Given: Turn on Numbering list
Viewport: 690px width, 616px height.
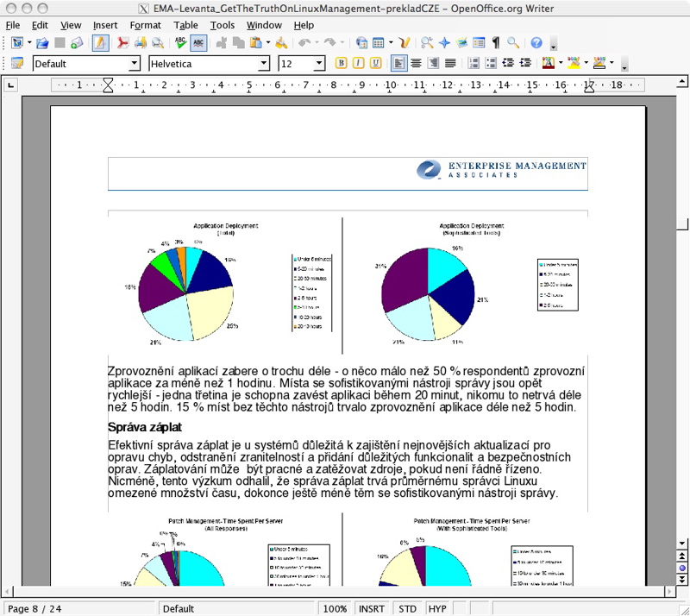Looking at the screenshot, I should pos(474,63).
